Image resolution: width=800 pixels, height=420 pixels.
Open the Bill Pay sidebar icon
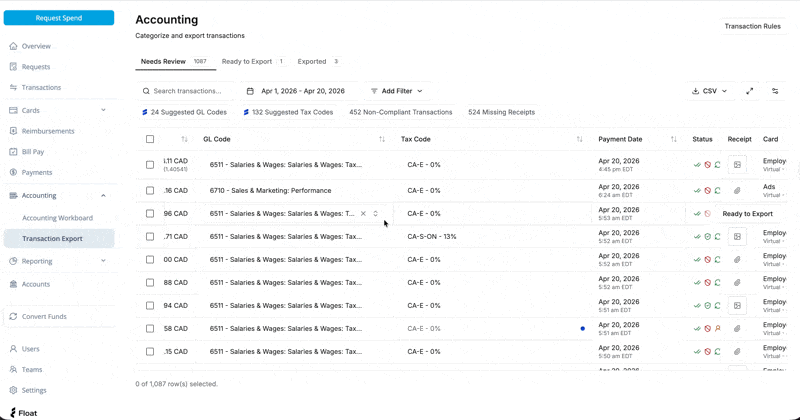point(13,152)
